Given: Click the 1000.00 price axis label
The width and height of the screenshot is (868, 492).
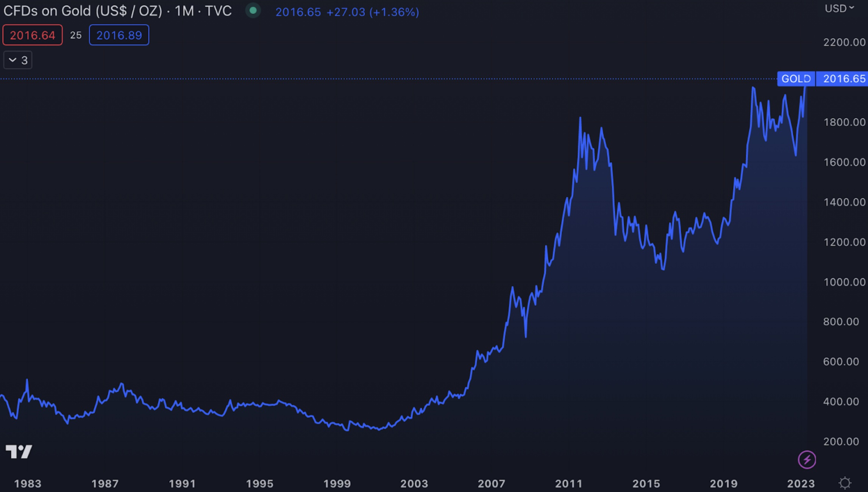Looking at the screenshot, I should [x=844, y=282].
